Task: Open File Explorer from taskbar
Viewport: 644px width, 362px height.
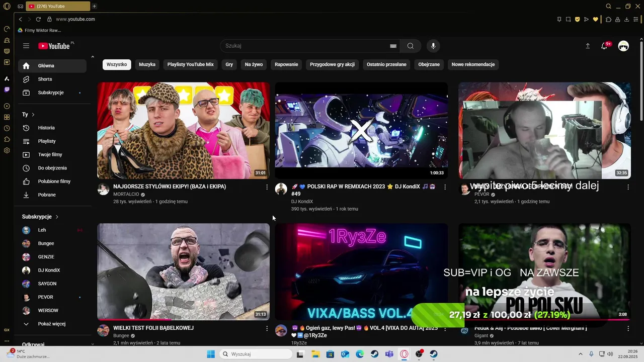Action: [x=315, y=354]
